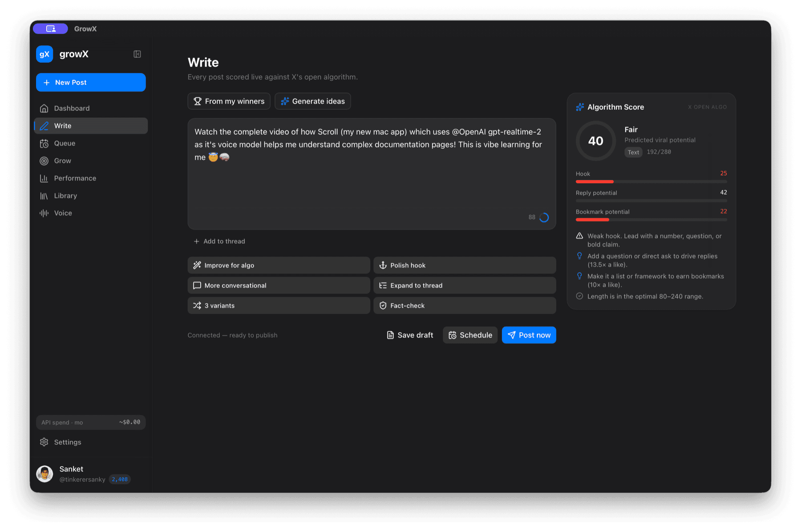Select the Write menu item

(x=91, y=126)
